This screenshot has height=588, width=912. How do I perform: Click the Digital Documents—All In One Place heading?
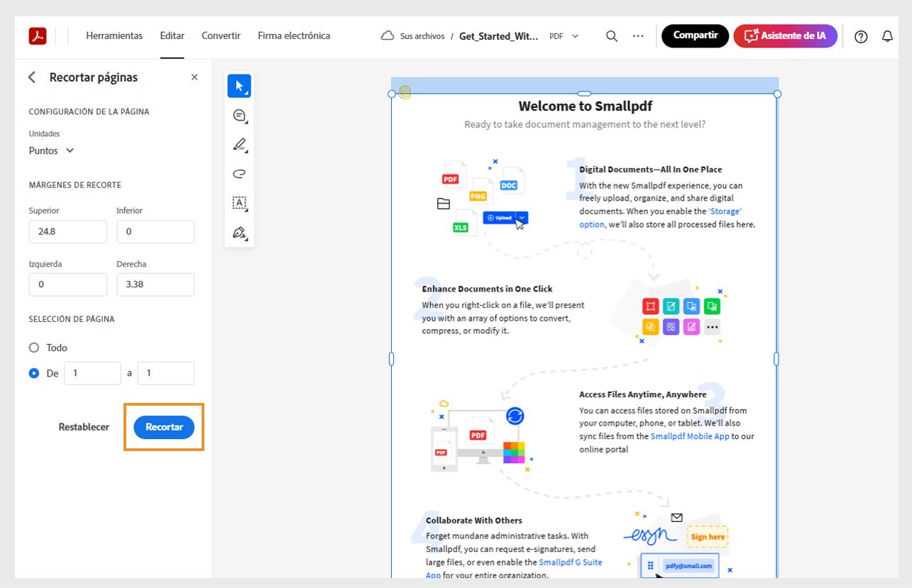[651, 170]
